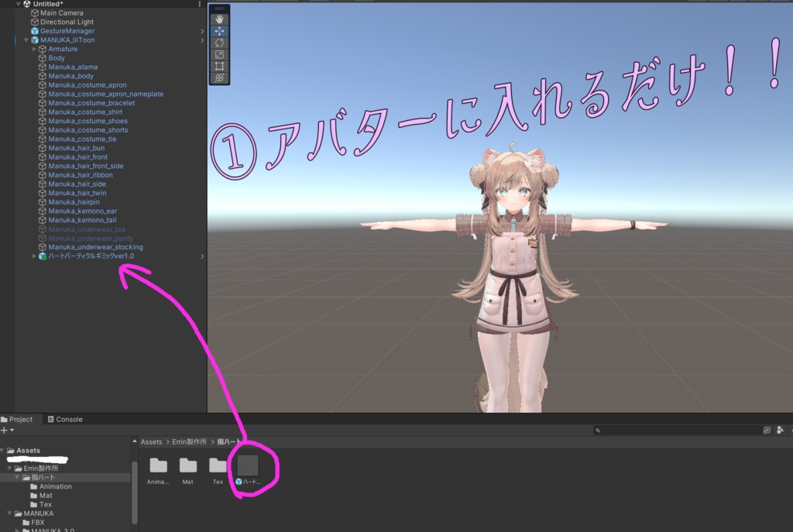This screenshot has width=793, height=532.
Task: Collapse the 指ハート folder
Action: pyautogui.click(x=17, y=477)
